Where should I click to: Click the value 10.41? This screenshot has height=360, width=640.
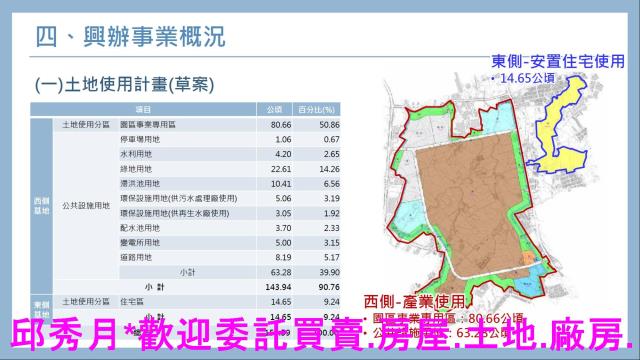(x=281, y=184)
